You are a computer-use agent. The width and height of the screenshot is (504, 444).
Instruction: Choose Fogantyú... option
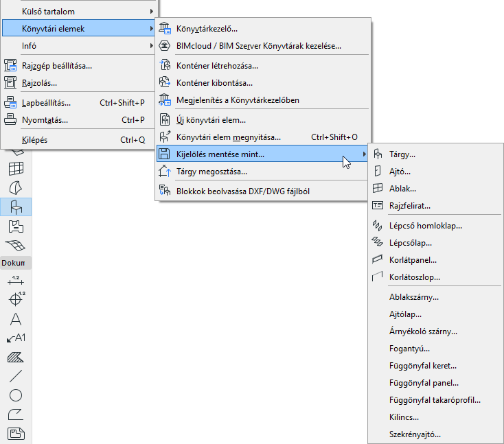tap(435, 349)
